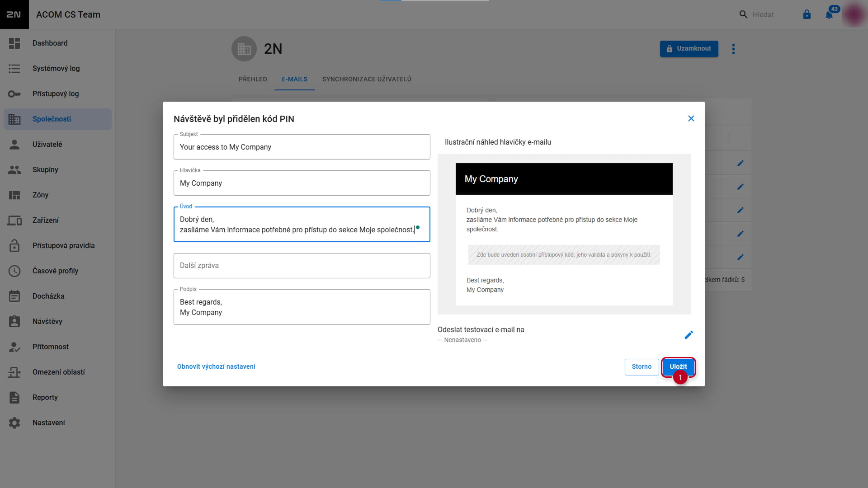Click the 2N logo icon
The width and height of the screenshot is (868, 488).
coord(14,14)
